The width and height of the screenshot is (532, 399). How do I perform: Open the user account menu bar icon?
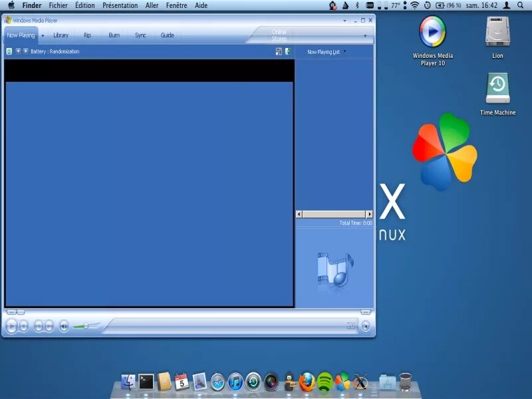(x=507, y=5)
